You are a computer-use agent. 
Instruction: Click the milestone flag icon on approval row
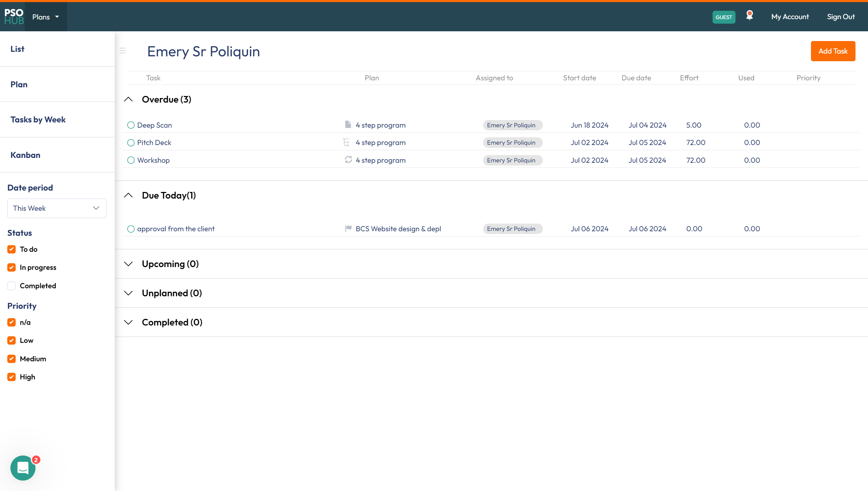[348, 228]
